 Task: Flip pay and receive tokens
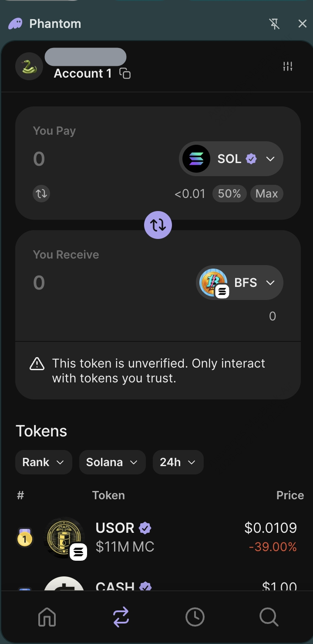(158, 225)
